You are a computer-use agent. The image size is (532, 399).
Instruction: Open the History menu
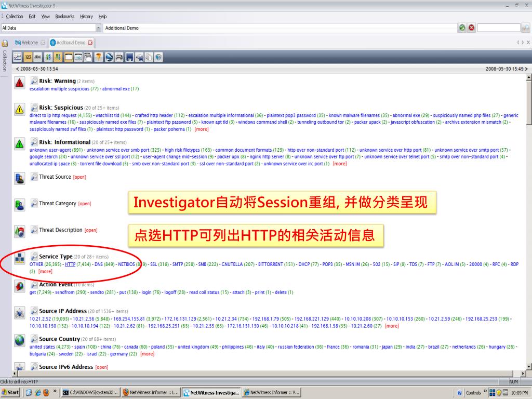(86, 16)
